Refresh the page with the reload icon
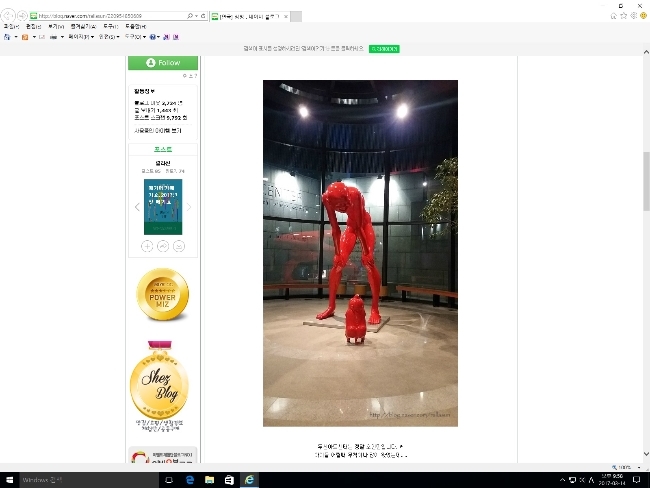650x488 pixels. (203, 16)
